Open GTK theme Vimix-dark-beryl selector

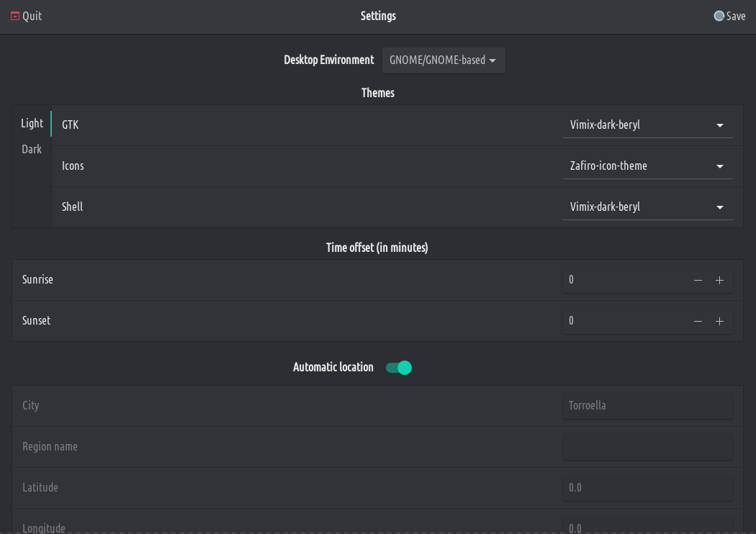pyautogui.click(x=634, y=125)
